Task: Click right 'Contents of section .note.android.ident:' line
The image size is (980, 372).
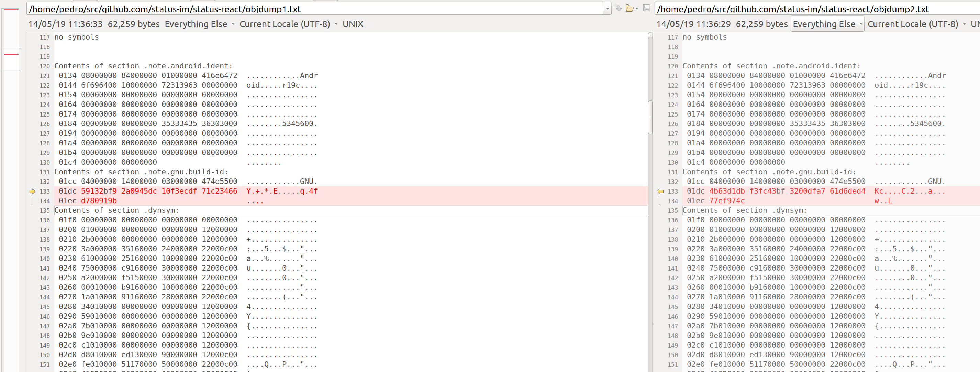Action: (771, 66)
